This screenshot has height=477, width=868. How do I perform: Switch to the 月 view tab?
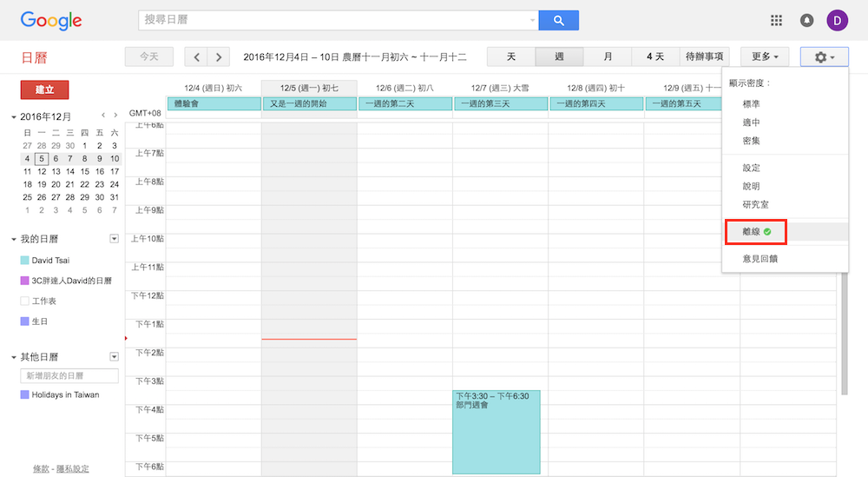[608, 57]
